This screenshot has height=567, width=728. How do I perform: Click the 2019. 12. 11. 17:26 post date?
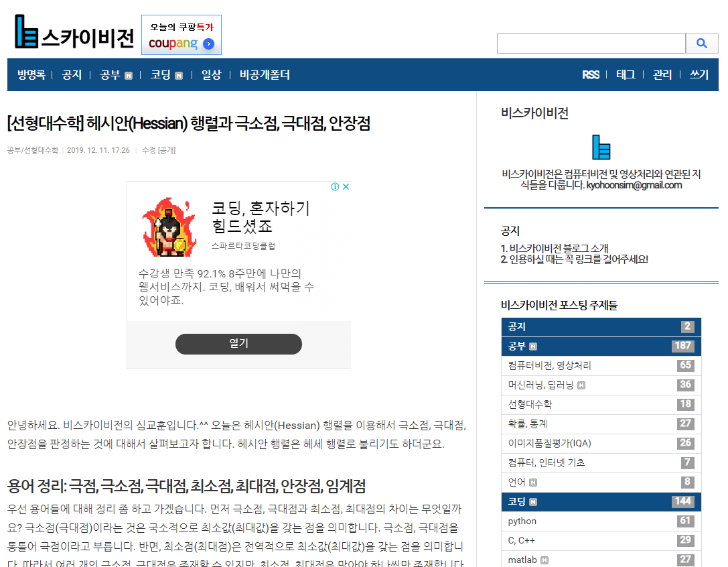98,150
